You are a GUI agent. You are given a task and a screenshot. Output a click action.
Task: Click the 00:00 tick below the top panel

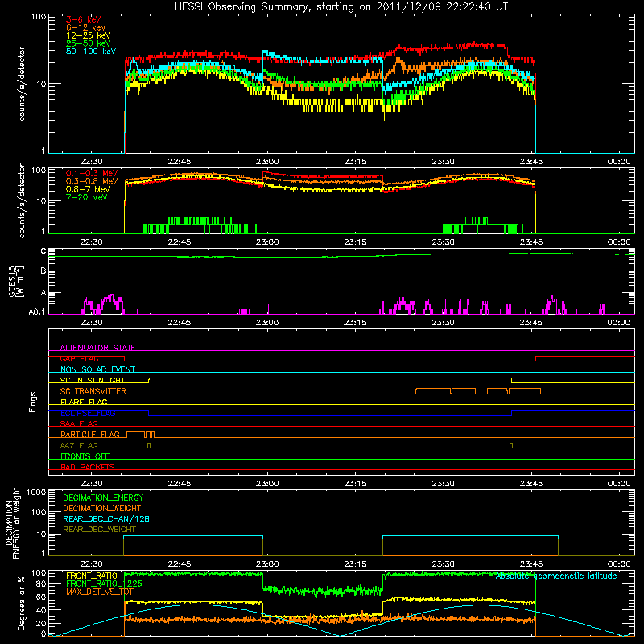tap(618, 162)
